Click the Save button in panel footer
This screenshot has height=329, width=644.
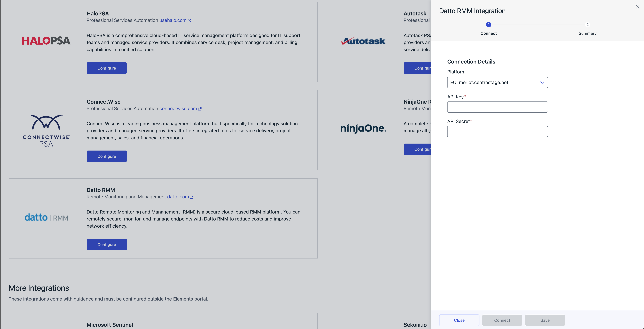coord(545,320)
